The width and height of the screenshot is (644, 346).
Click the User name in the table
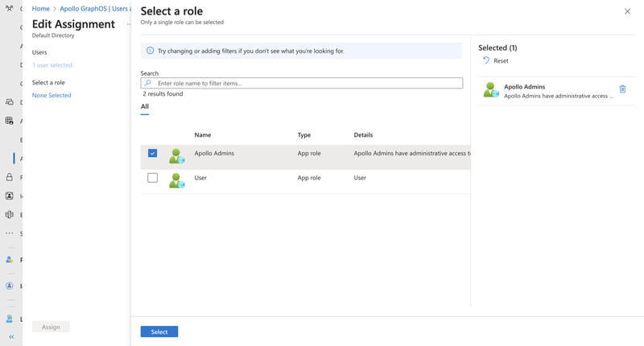pos(200,178)
